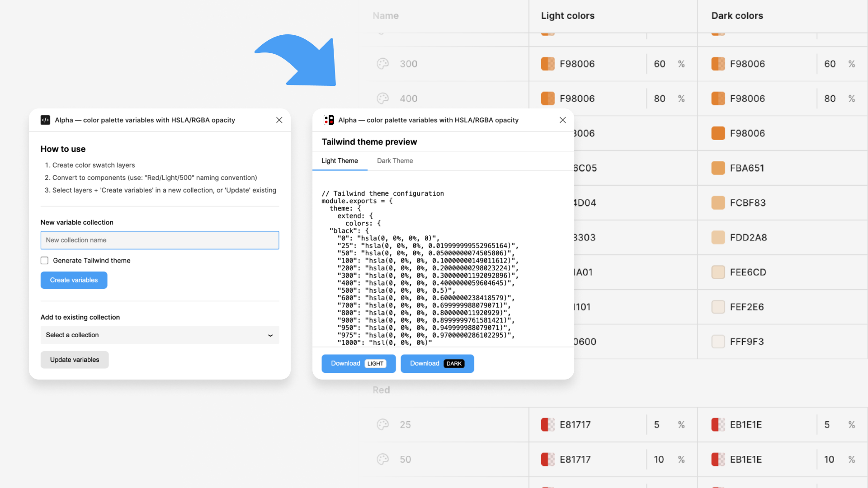Open the Select a collection dropdown

tap(160, 335)
